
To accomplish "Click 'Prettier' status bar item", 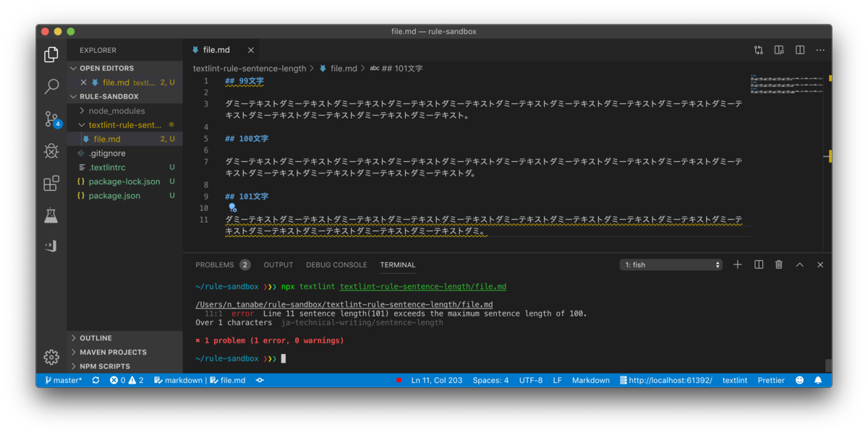I will click(x=771, y=380).
